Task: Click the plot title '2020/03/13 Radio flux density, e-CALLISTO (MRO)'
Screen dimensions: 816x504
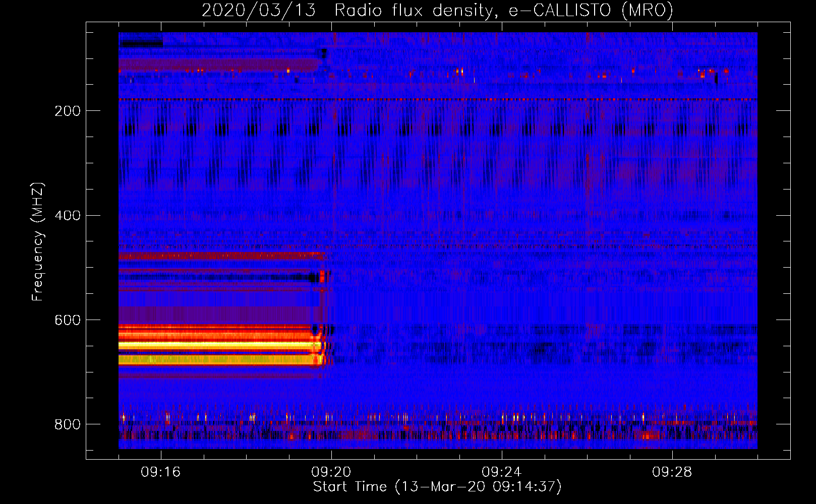Action: (437, 10)
